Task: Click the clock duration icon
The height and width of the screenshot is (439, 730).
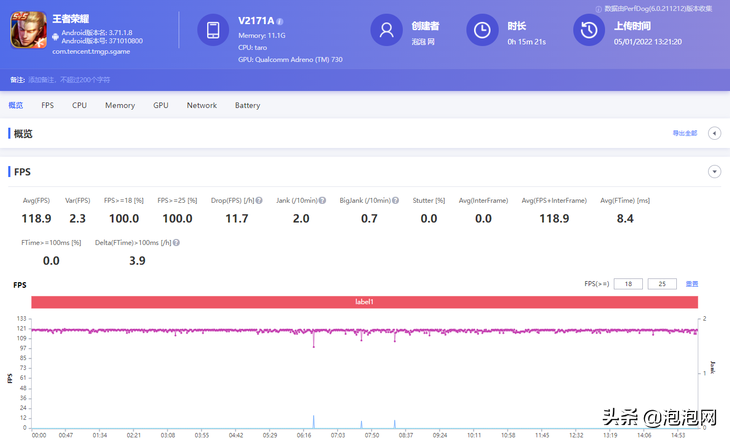Action: [482, 30]
